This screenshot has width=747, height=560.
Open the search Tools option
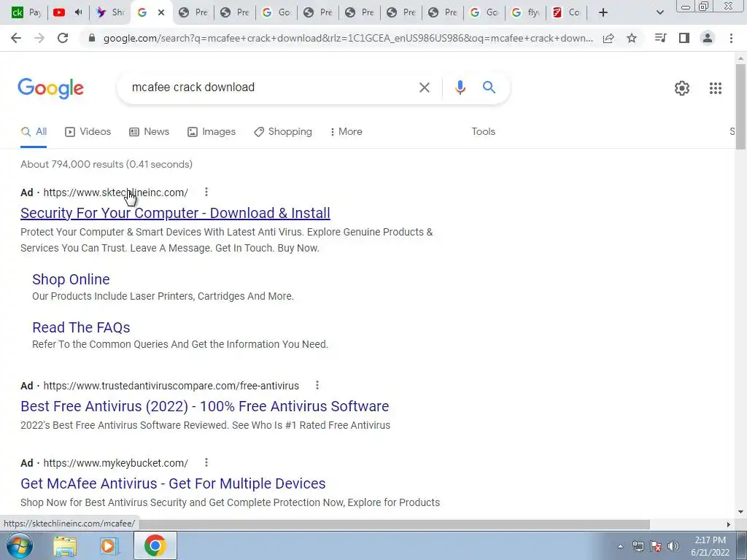click(x=483, y=132)
